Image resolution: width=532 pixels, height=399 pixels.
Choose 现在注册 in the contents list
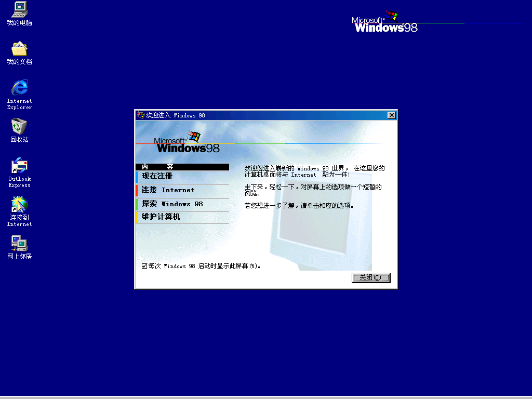pos(157,177)
